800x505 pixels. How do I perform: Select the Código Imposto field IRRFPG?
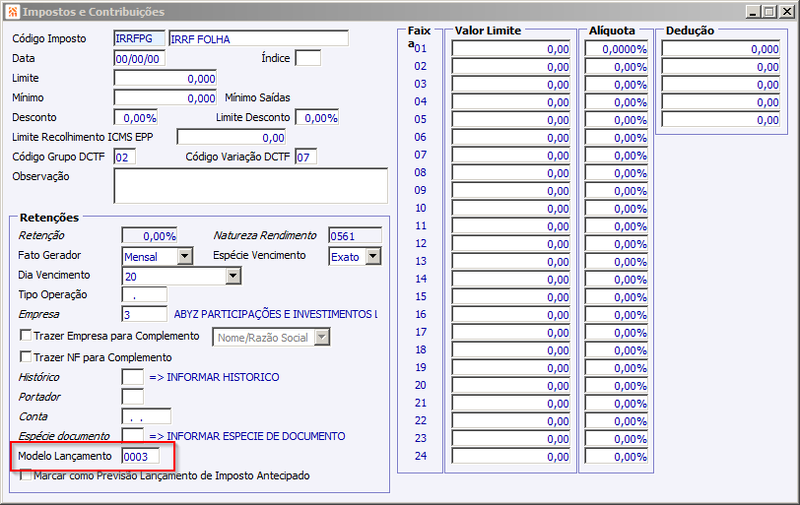point(139,39)
